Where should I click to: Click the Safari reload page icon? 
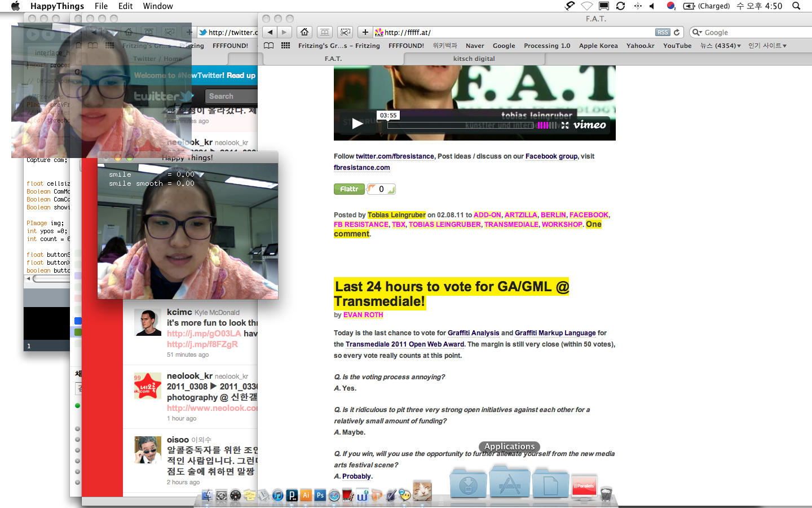point(677,32)
